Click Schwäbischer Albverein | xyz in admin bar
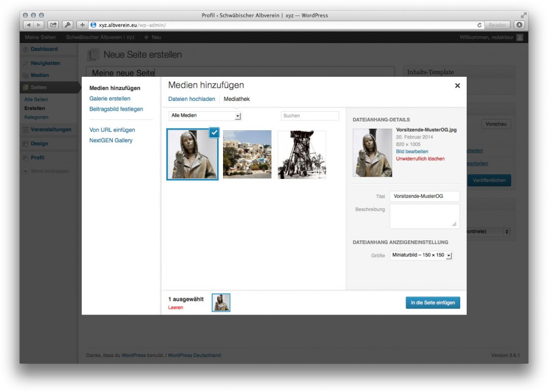The width and height of the screenshot is (548, 392). [x=100, y=38]
